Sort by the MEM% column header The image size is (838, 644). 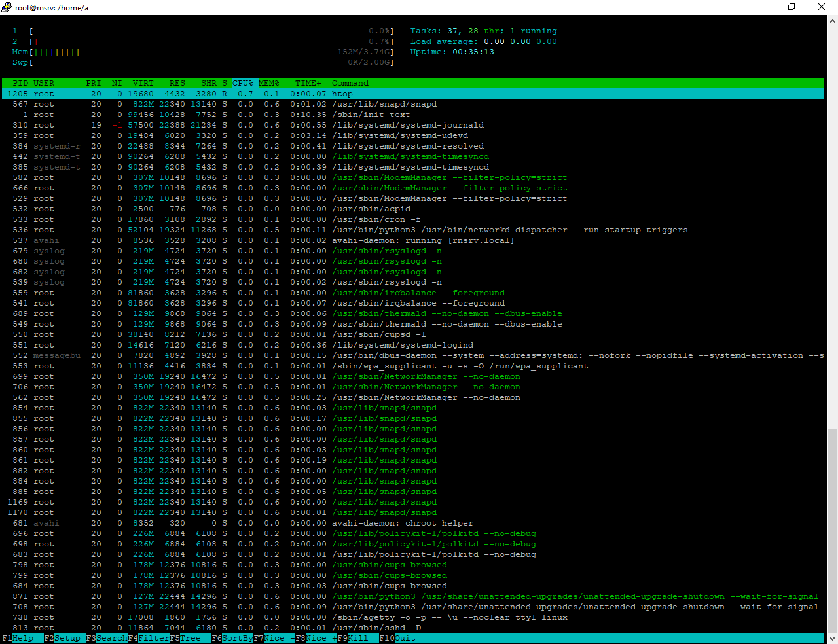point(269,83)
